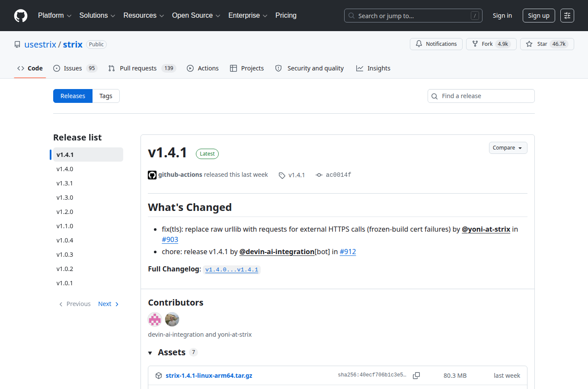Open the @yoni-at-strix profile link
The width and height of the screenshot is (588, 389).
[x=486, y=229]
